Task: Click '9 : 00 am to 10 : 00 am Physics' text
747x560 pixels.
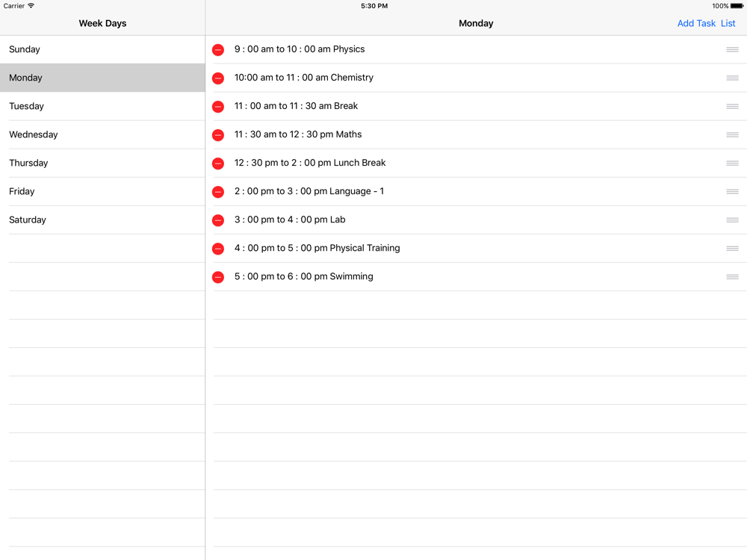Action: 300,49
